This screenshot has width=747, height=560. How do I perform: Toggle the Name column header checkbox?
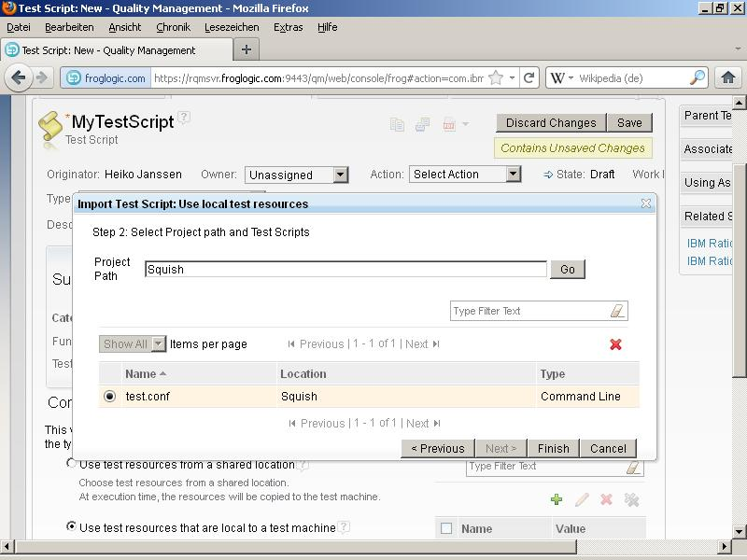[446, 528]
